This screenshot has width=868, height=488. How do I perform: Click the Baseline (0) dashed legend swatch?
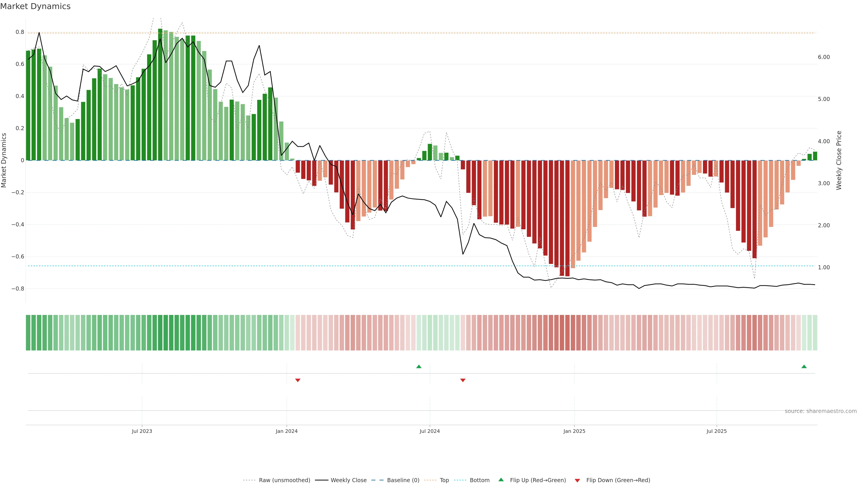377,480
